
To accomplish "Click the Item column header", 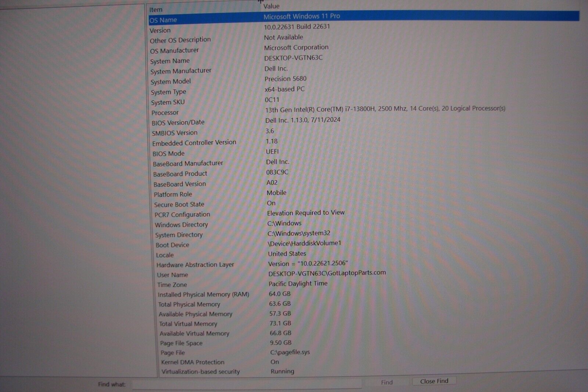I will point(156,10).
